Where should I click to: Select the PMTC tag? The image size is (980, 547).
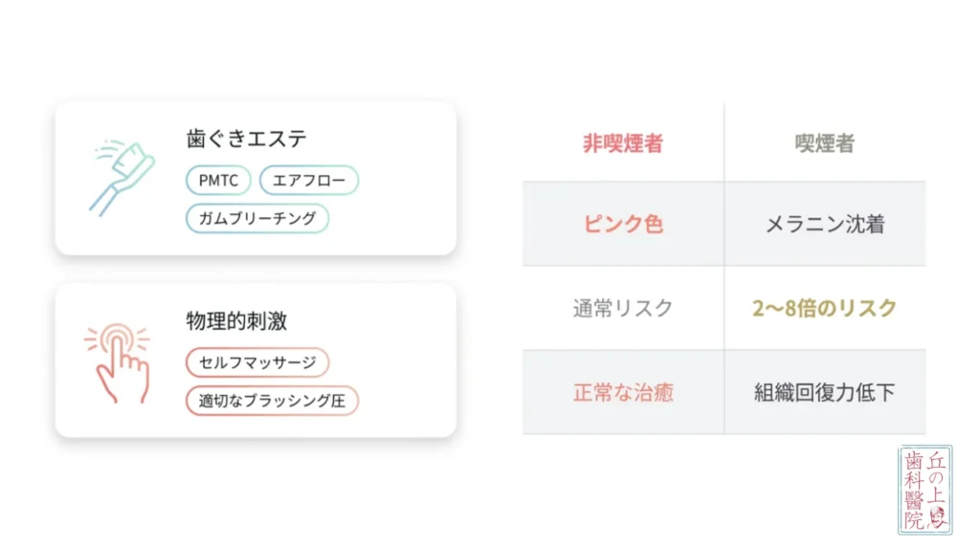[218, 181]
